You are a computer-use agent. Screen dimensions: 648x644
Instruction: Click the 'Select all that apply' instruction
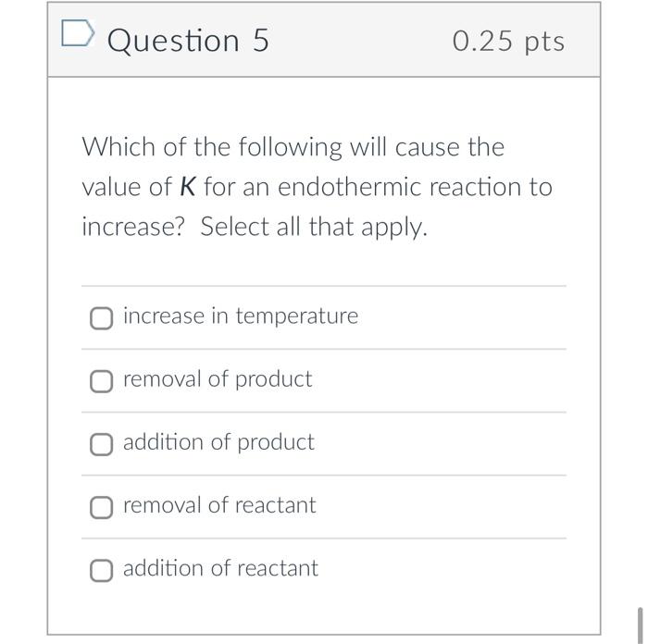(314, 228)
